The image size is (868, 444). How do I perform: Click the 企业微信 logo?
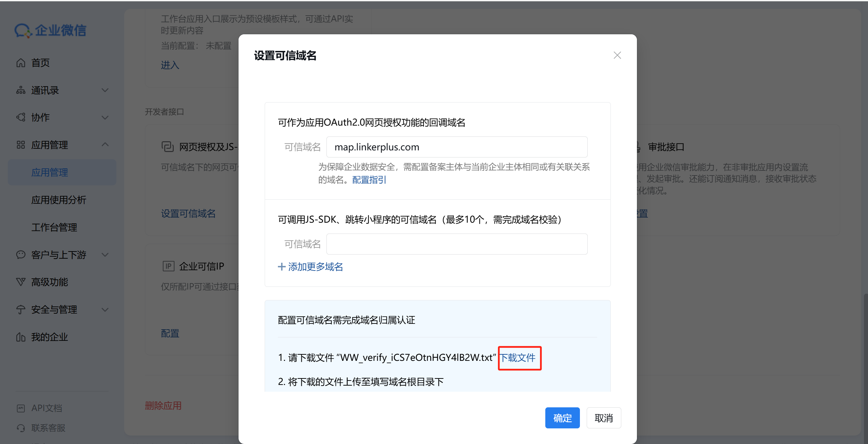click(50, 31)
